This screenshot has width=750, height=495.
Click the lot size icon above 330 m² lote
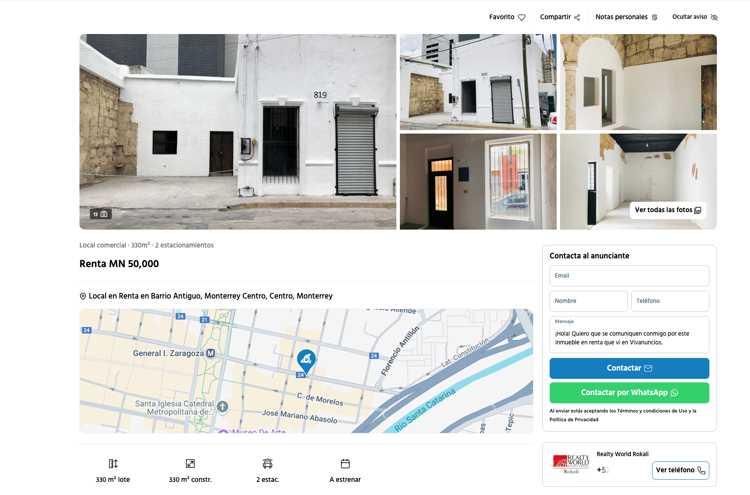tap(113, 463)
